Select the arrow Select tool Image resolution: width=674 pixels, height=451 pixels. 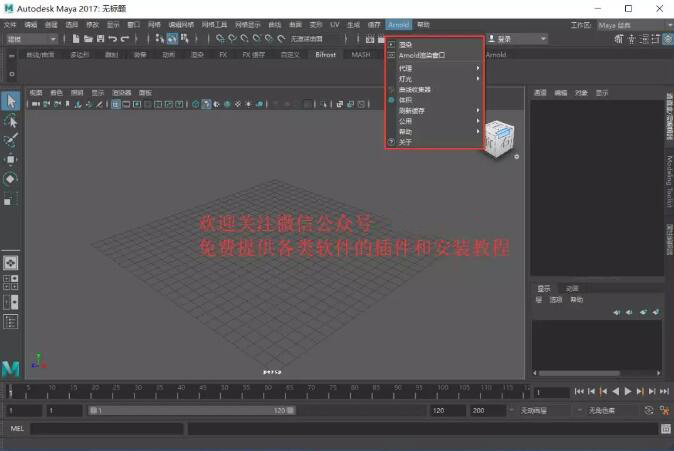(x=11, y=100)
